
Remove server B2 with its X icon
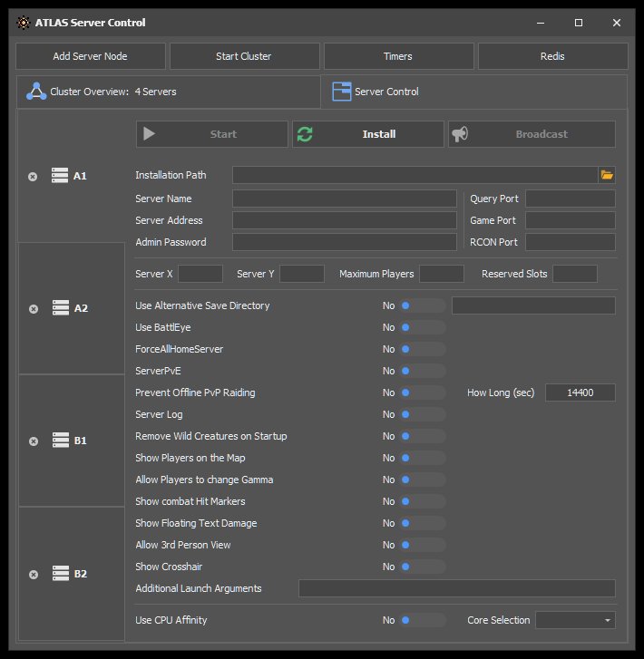coord(34,575)
